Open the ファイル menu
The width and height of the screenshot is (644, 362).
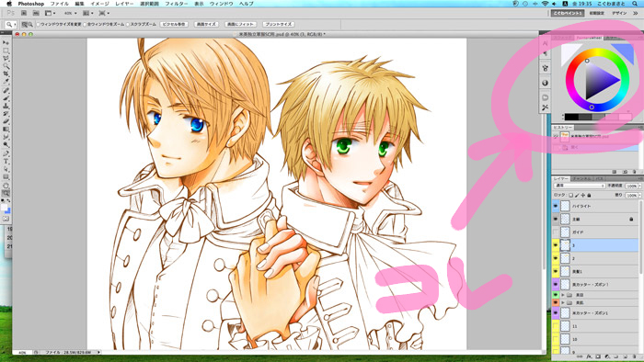pos(59,4)
